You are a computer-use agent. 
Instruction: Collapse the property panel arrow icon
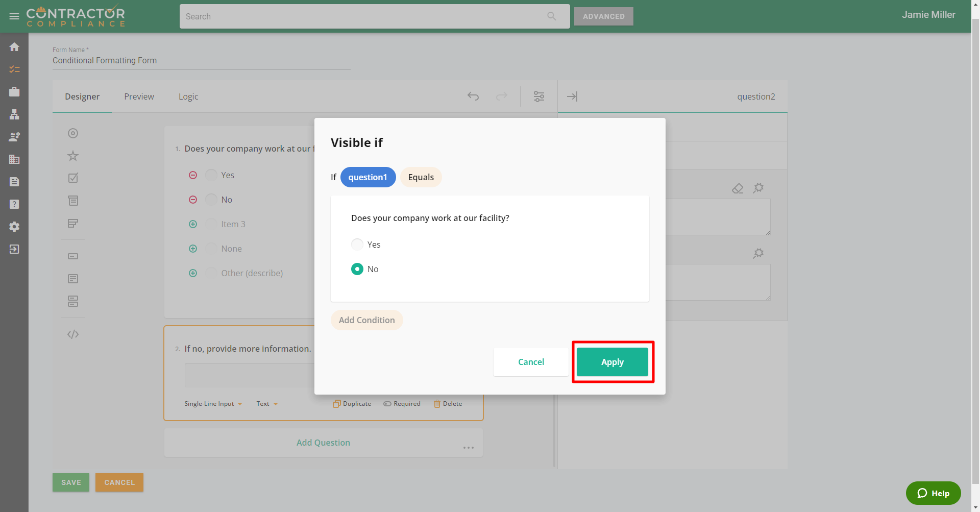(572, 96)
